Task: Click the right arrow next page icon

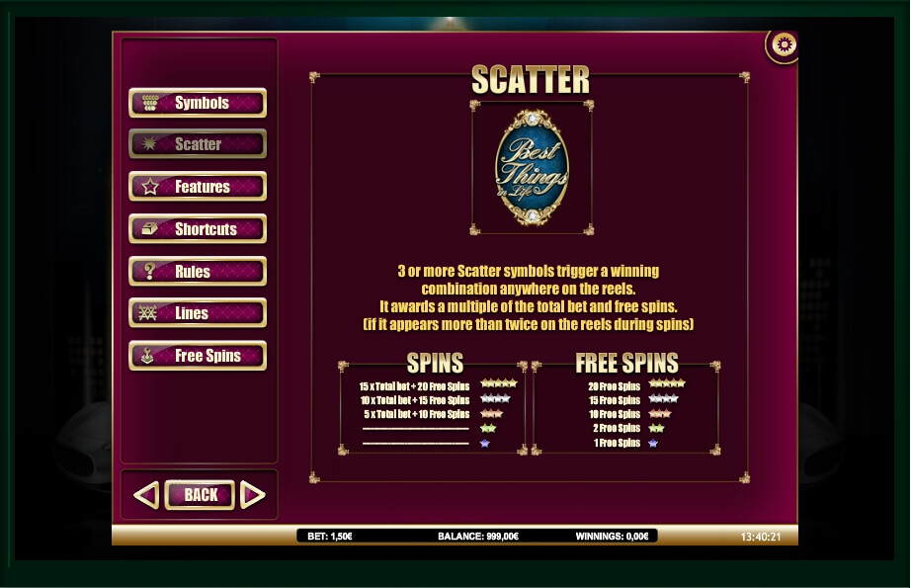Action: coord(253,495)
